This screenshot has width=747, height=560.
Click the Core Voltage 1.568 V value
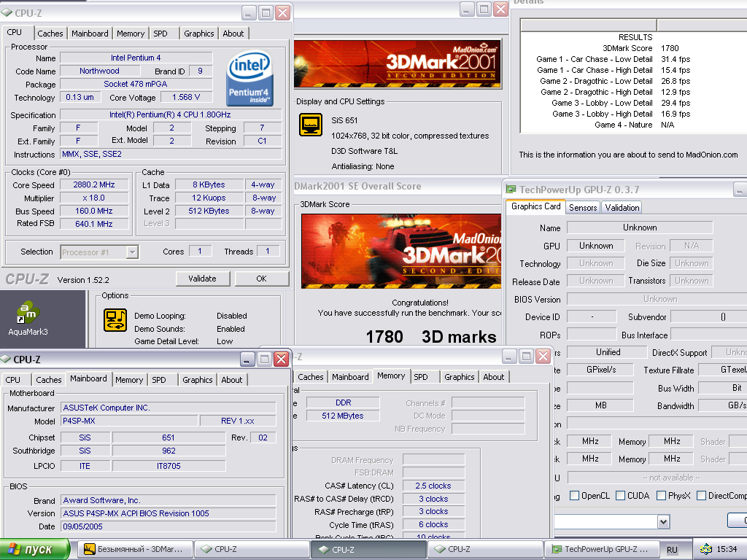pyautogui.click(x=186, y=97)
